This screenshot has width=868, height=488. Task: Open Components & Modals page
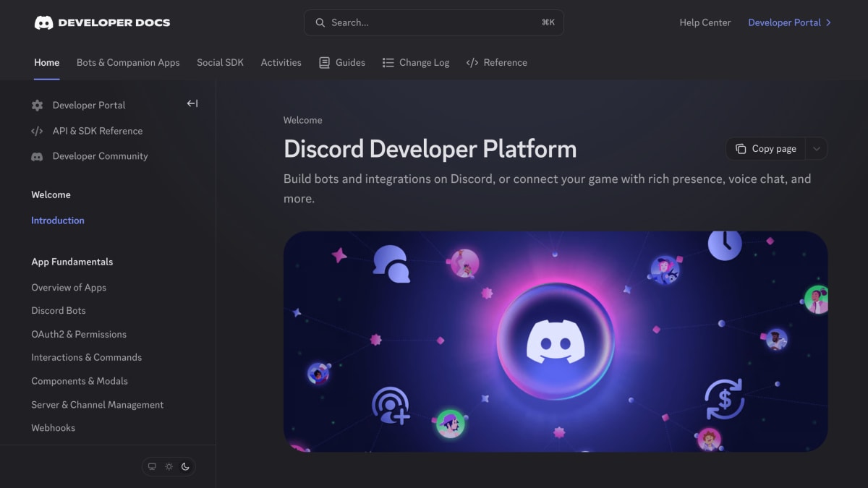(x=80, y=381)
